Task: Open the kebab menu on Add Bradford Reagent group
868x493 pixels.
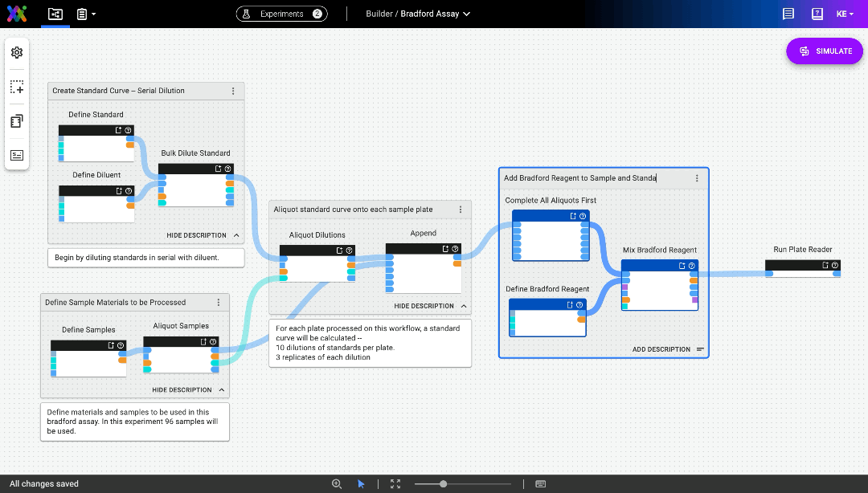Action: click(698, 179)
